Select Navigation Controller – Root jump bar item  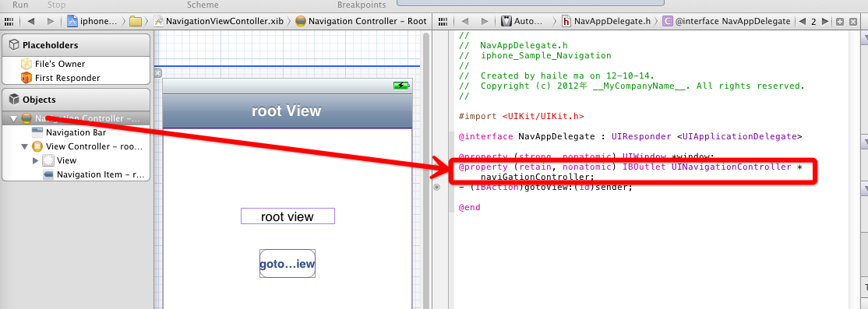tap(361, 22)
